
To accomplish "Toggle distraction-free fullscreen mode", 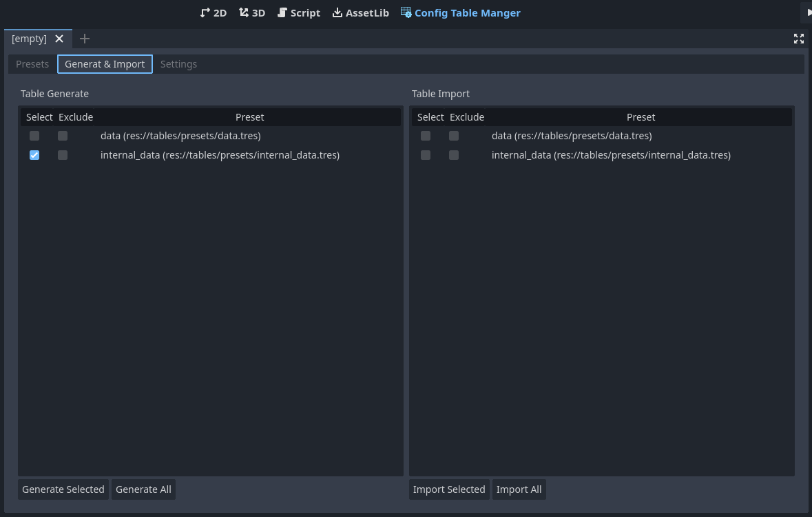I will pos(798,39).
